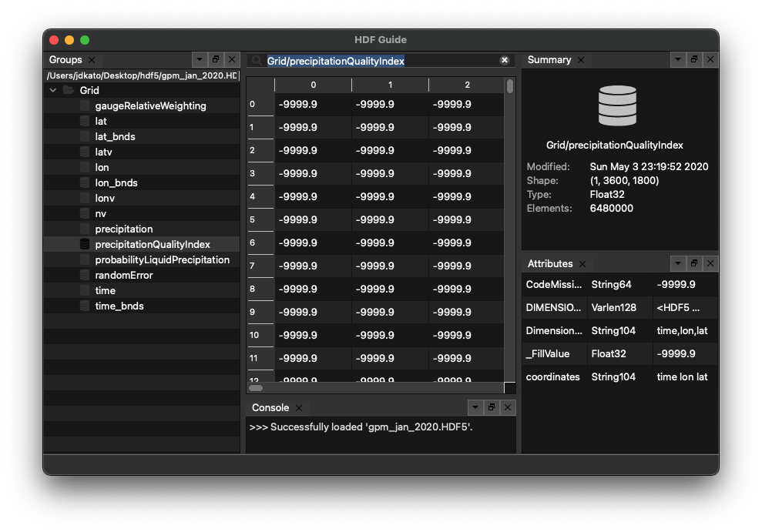
Task: Click the large database icon in Summary
Action: (x=617, y=105)
